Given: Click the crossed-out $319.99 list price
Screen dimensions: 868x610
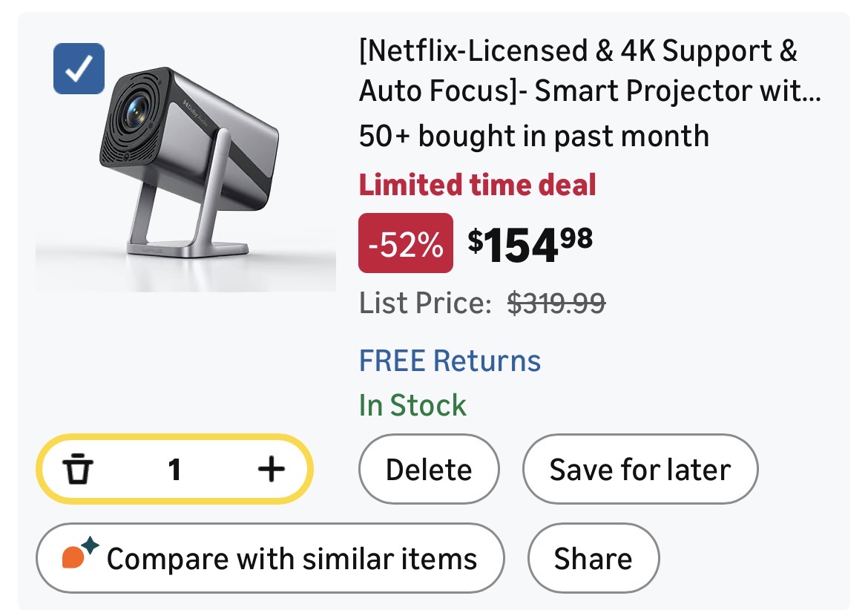Looking at the screenshot, I should point(556,304).
